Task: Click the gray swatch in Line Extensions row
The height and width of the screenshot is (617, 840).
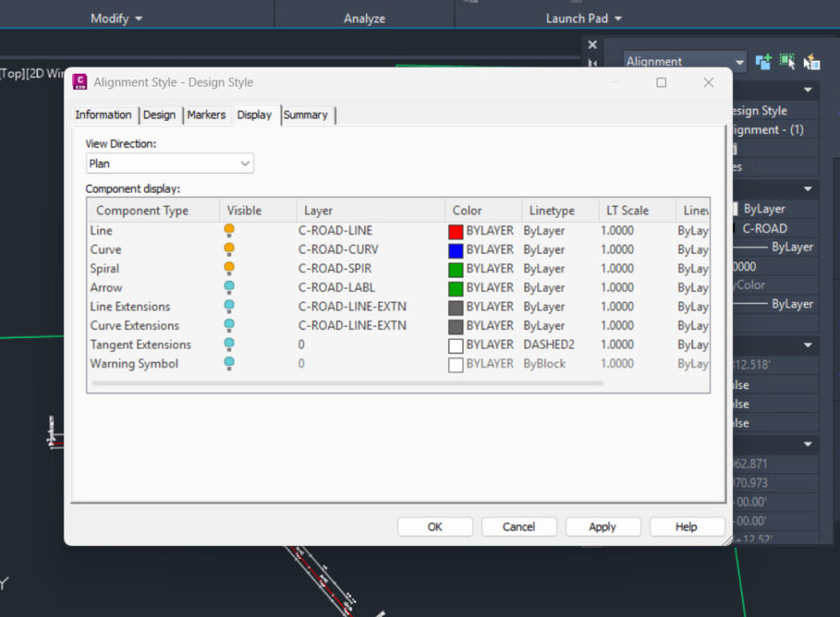Action: coord(456,308)
